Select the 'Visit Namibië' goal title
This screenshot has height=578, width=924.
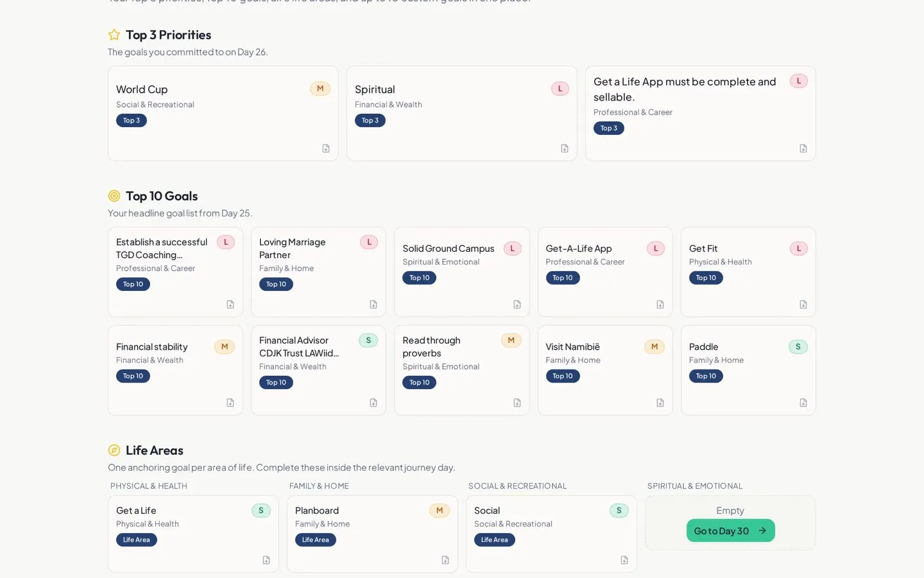click(x=573, y=347)
